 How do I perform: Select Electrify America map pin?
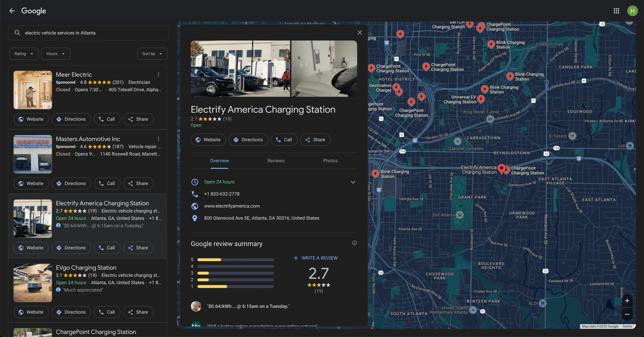(x=502, y=169)
